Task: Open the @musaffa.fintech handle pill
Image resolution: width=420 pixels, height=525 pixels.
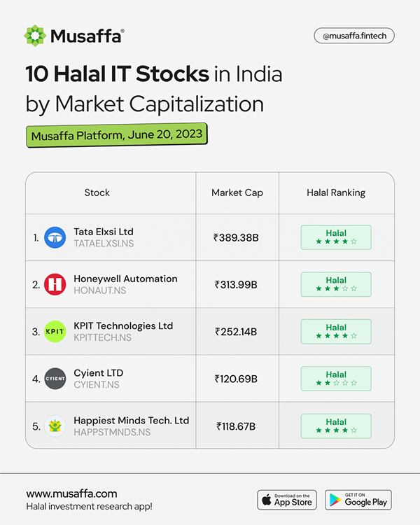Action: click(x=354, y=35)
